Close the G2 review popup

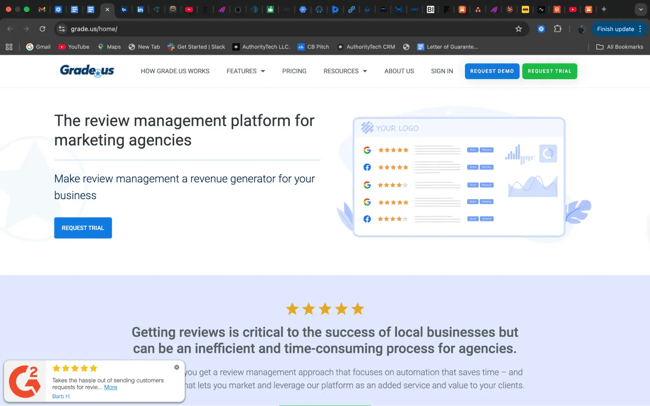coord(177,367)
